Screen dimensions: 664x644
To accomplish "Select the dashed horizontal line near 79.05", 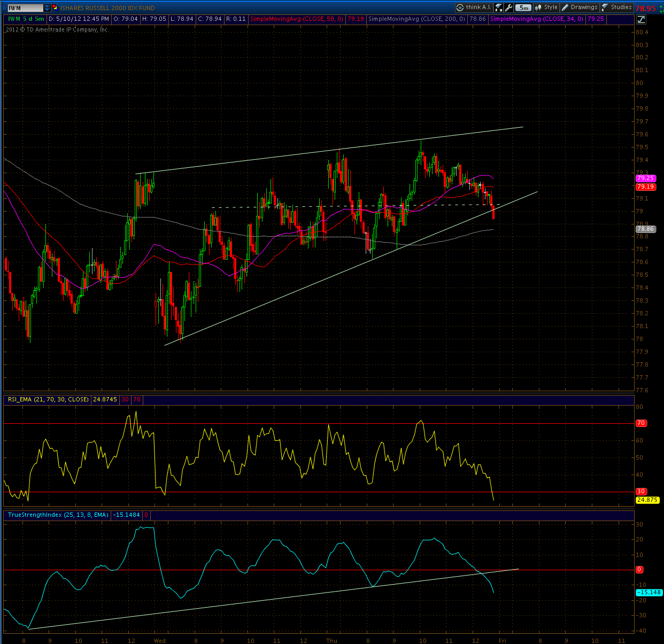I will (x=356, y=206).
